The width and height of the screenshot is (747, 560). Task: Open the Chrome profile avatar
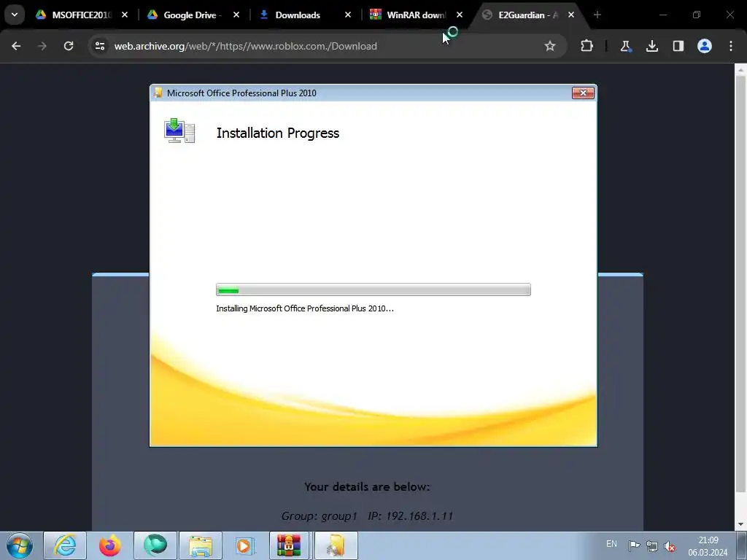tap(705, 46)
